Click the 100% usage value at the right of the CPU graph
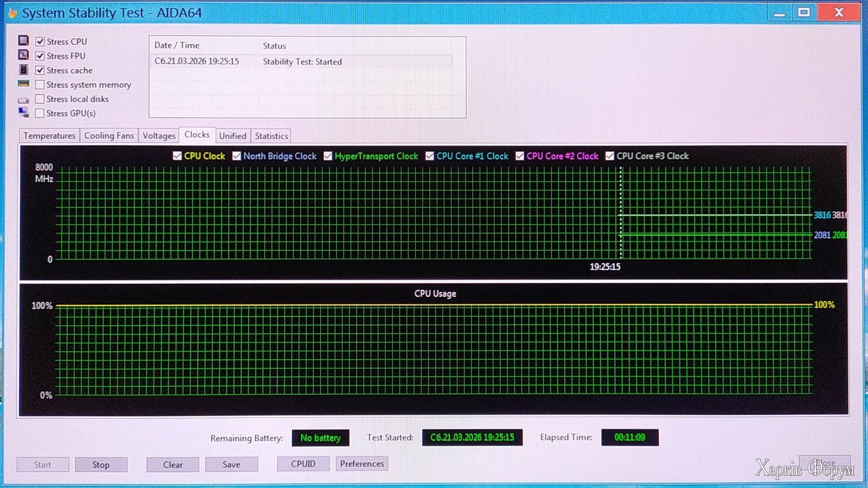The width and height of the screenshot is (868, 488). (824, 305)
